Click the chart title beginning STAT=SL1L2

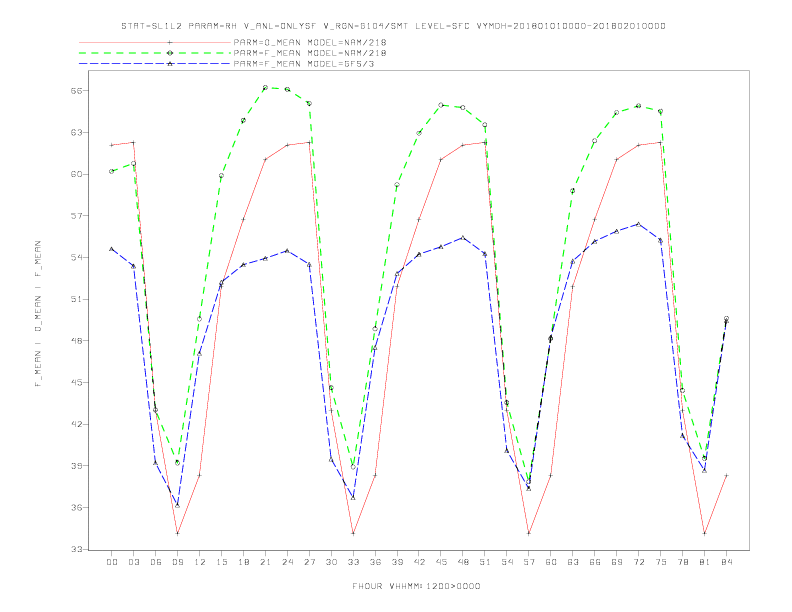coord(393,26)
